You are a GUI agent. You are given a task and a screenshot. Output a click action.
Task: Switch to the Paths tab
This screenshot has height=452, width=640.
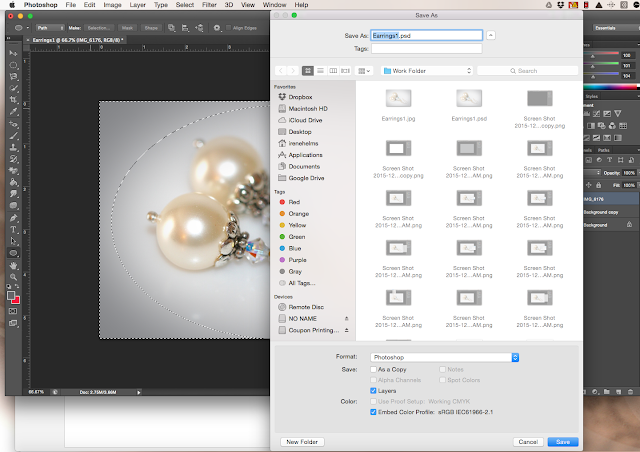pyautogui.click(x=604, y=150)
